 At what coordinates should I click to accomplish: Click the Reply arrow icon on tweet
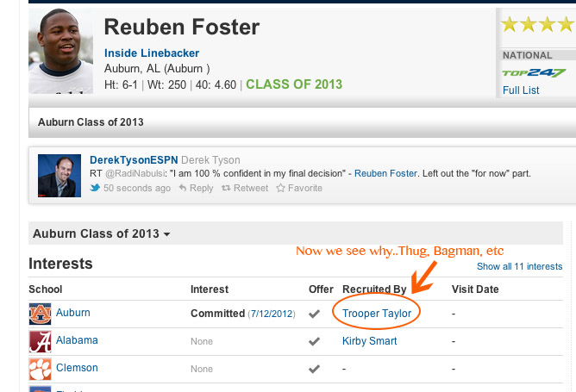[183, 189]
